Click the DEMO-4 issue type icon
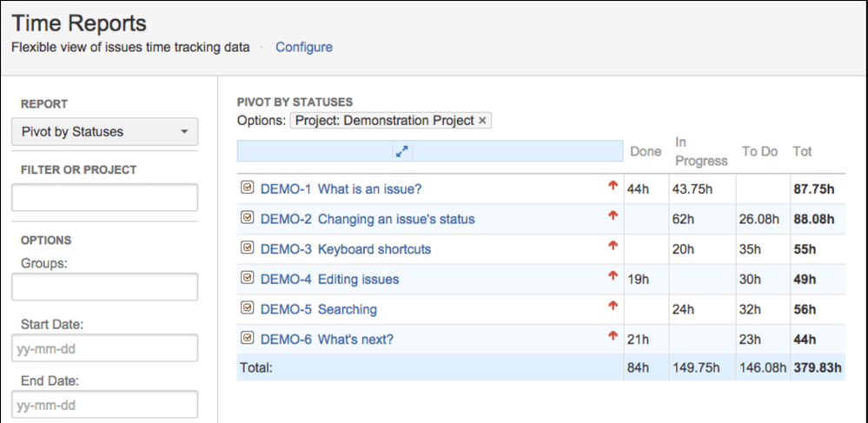This screenshot has height=423, width=868. [248, 279]
